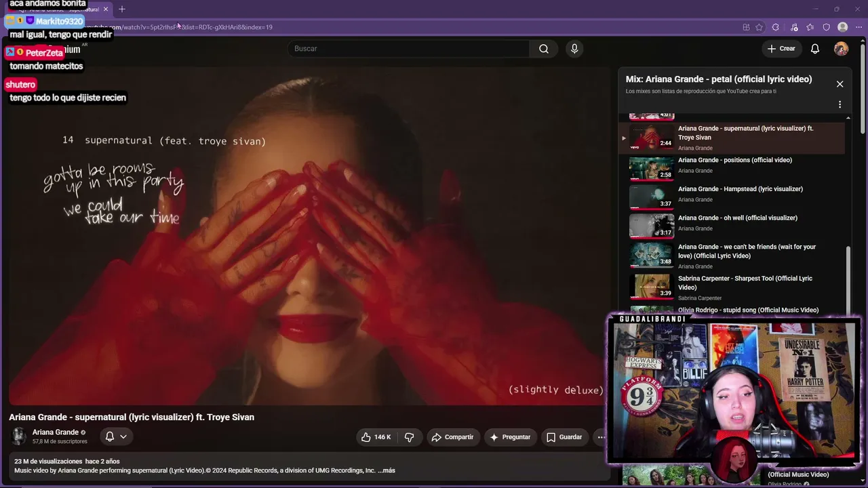Open browser media control music icon
The image size is (868, 488).
794,27
